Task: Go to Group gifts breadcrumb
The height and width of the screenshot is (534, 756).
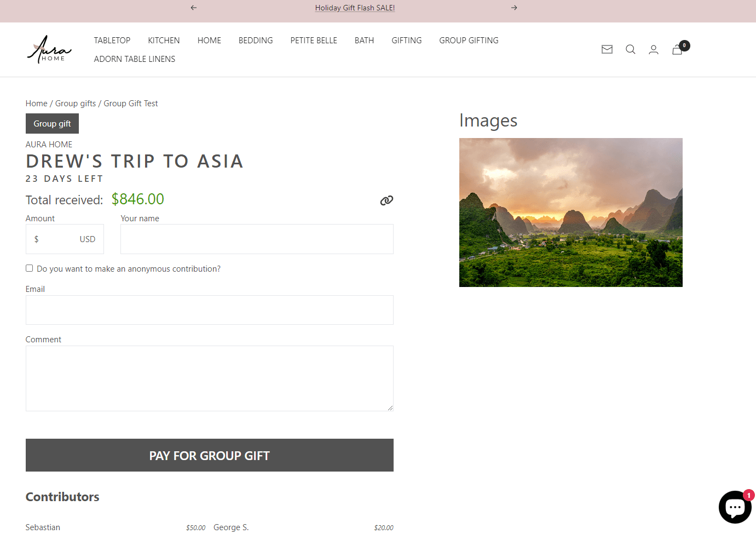Action: point(76,104)
